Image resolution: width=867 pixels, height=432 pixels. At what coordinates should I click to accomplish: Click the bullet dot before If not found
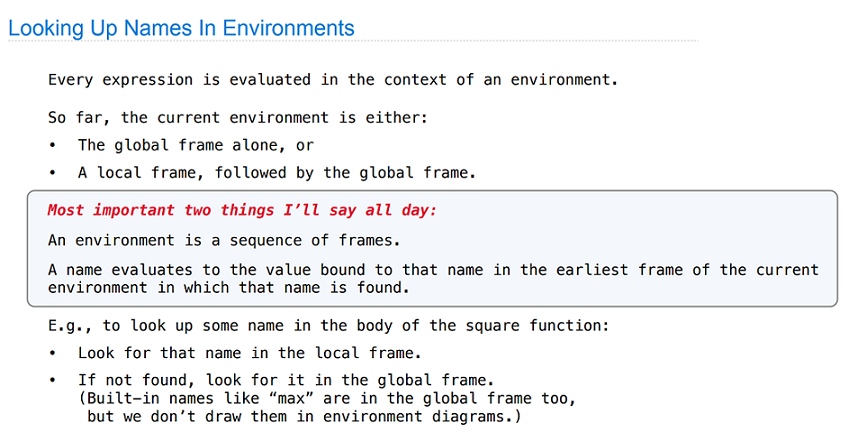pyautogui.click(x=52, y=382)
